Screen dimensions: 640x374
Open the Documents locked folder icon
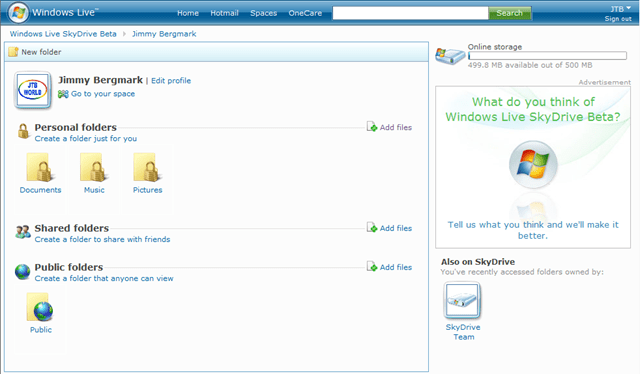click(40, 167)
